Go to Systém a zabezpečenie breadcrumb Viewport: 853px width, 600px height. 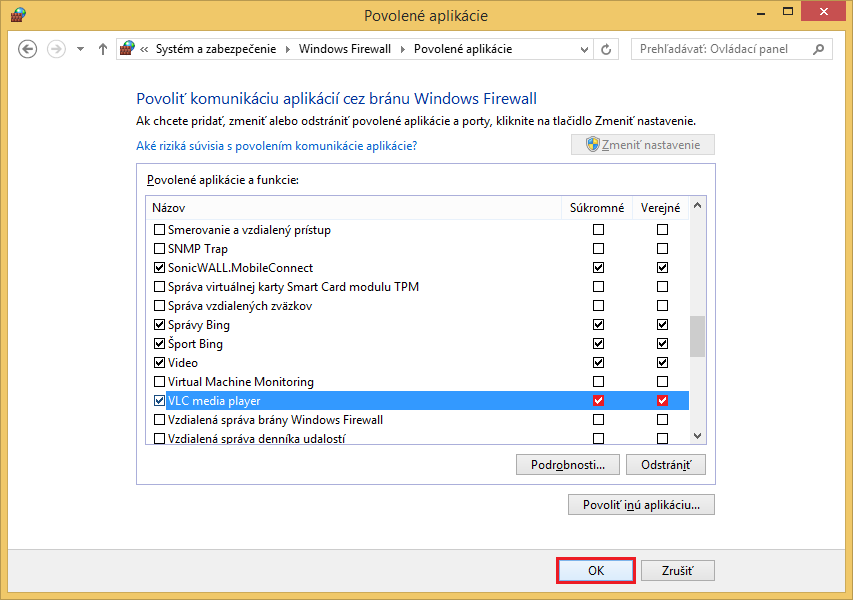coord(217,49)
